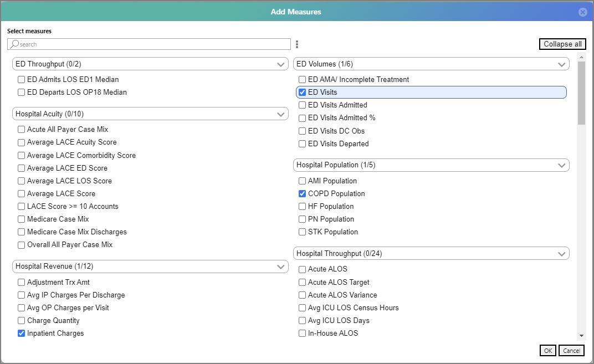Uncheck the ED Visits measure
The width and height of the screenshot is (594, 364).
click(303, 93)
